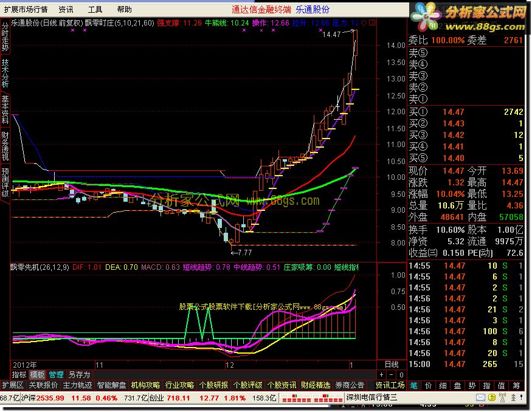Open the 智能解盘 tab
Screen dimensions: 532x412
[111, 385]
